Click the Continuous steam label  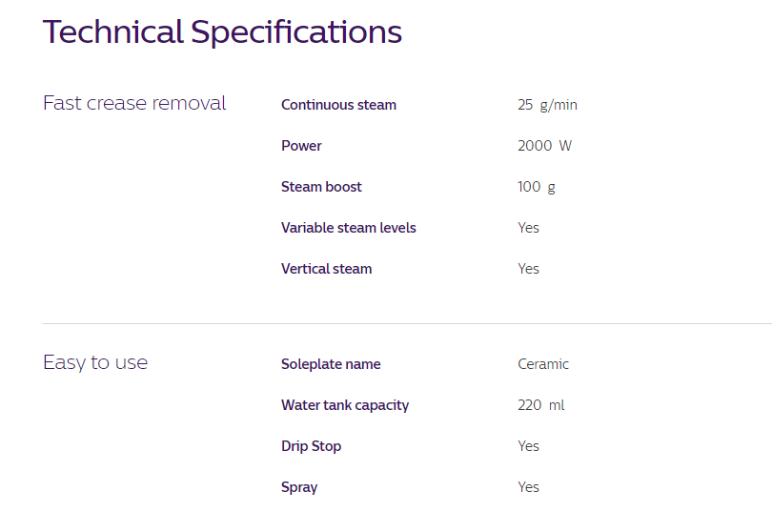338,105
